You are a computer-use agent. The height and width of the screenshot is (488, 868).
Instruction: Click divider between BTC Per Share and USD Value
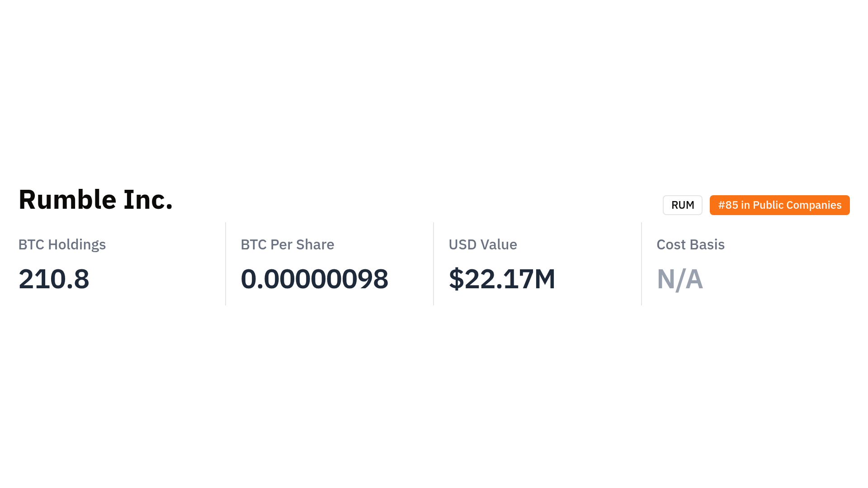pos(434,264)
